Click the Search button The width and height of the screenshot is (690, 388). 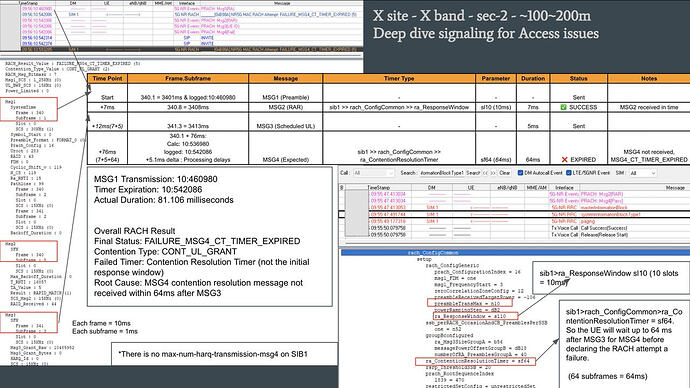point(473,173)
